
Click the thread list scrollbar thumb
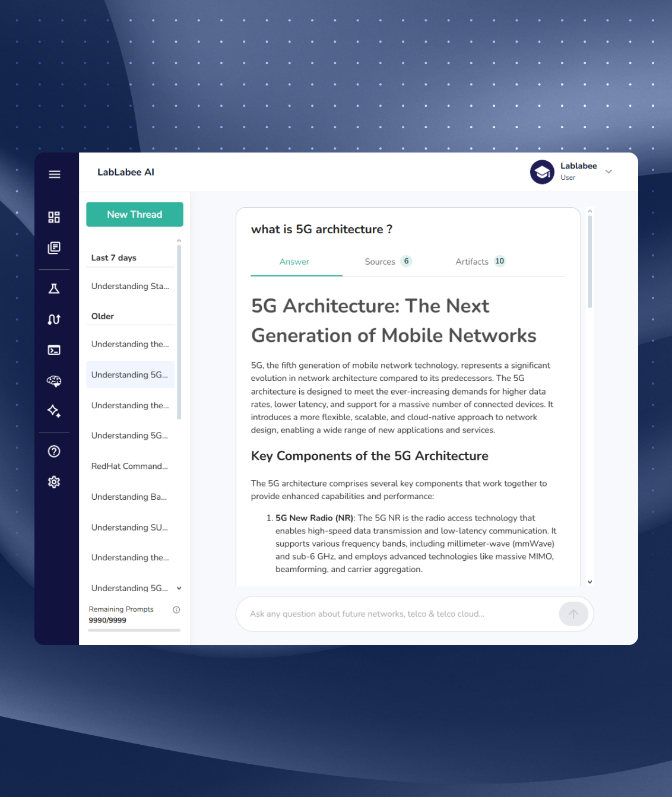click(179, 332)
